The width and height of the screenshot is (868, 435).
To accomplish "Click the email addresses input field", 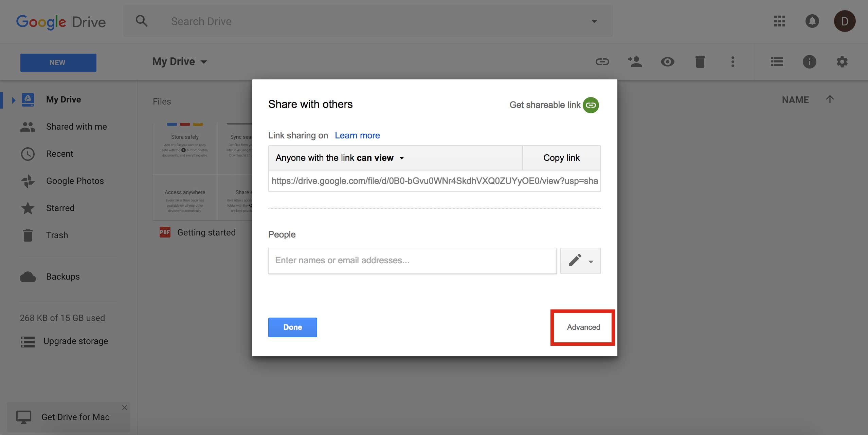I will click(412, 260).
